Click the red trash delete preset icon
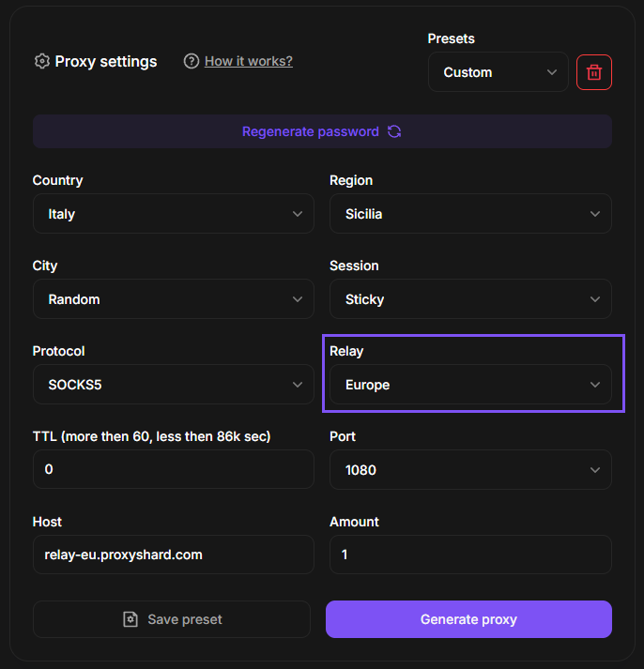This screenshot has width=644, height=669. [594, 72]
